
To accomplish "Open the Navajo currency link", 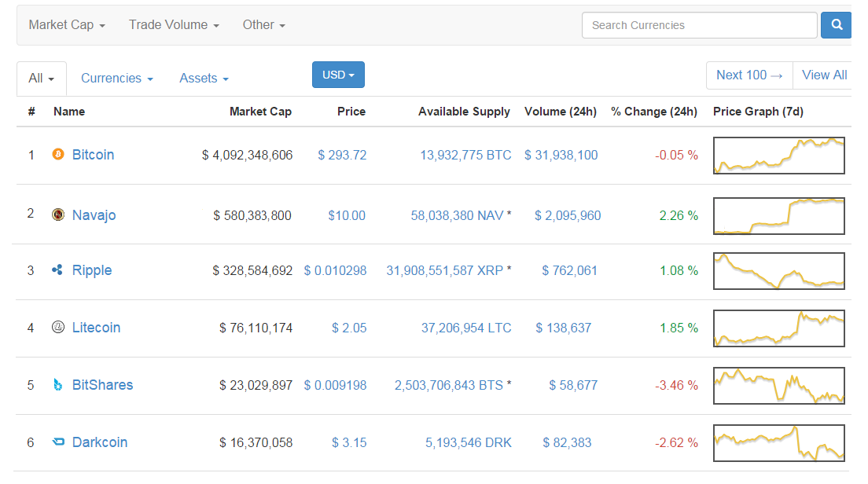I will click(94, 214).
